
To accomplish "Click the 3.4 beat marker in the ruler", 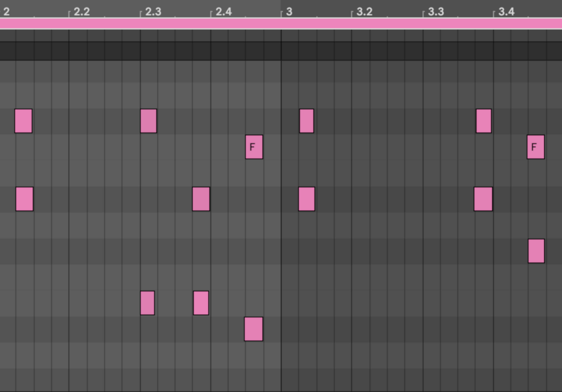I will click(506, 12).
